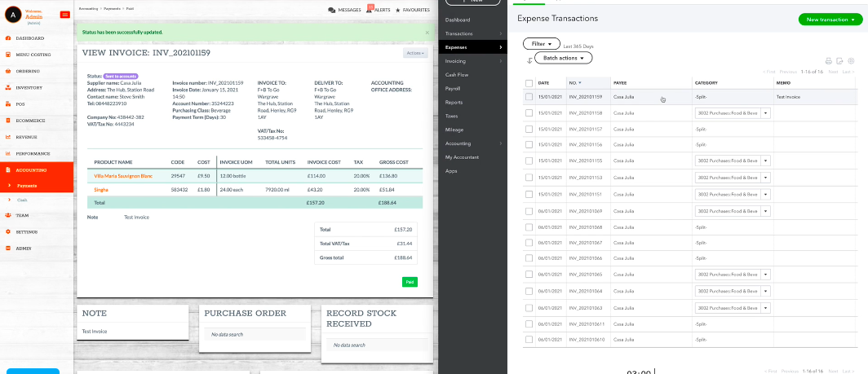868x374 pixels.
Task: Open Reports in QuickBooks menu
Action: click(454, 103)
